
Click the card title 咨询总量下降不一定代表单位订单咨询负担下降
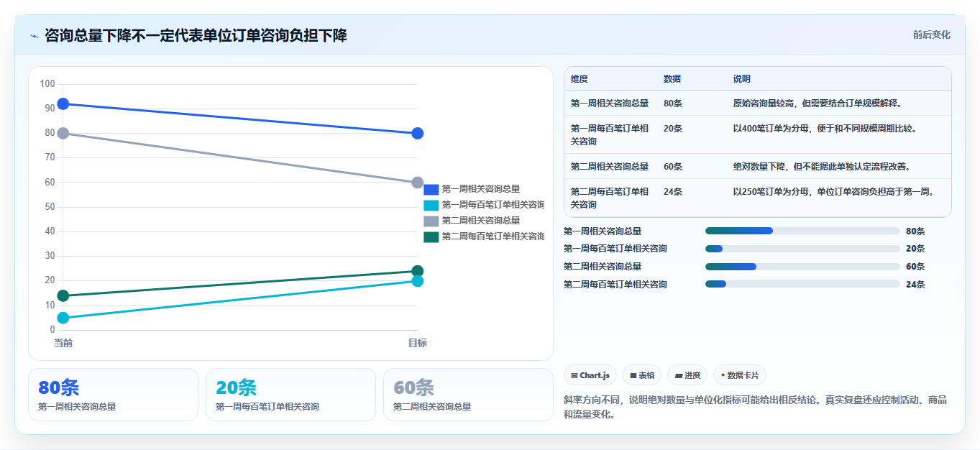[196, 35]
